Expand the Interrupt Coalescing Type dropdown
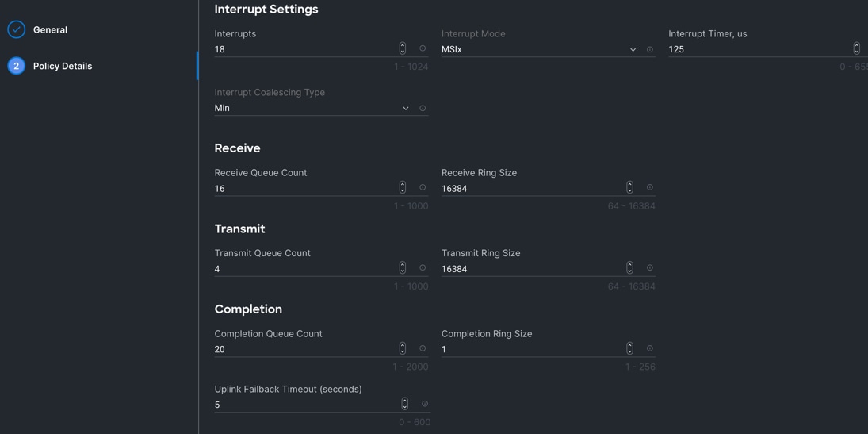This screenshot has height=434, width=868. [x=312, y=108]
